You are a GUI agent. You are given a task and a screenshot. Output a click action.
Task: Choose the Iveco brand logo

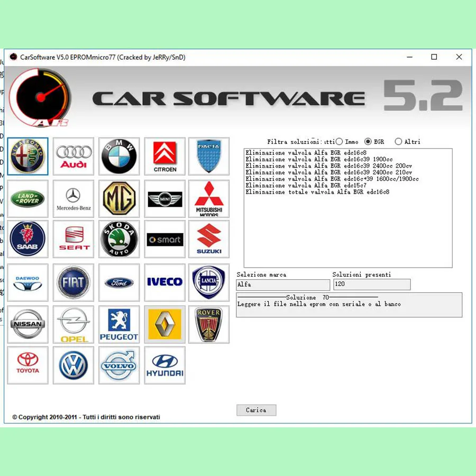(164, 282)
